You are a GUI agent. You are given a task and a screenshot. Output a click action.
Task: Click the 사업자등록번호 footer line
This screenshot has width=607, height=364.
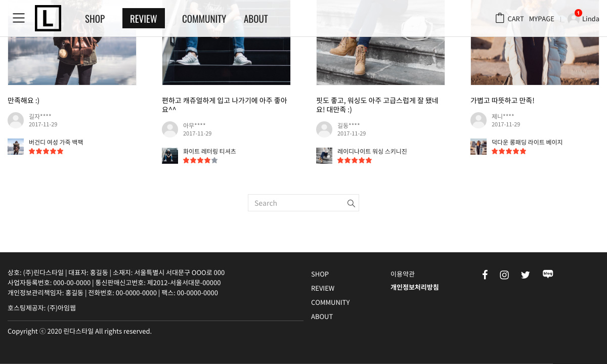[114, 283]
